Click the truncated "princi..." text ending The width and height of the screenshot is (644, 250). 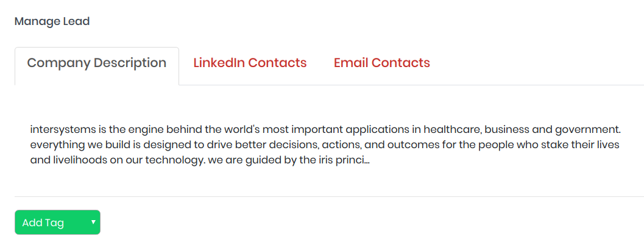pos(354,161)
